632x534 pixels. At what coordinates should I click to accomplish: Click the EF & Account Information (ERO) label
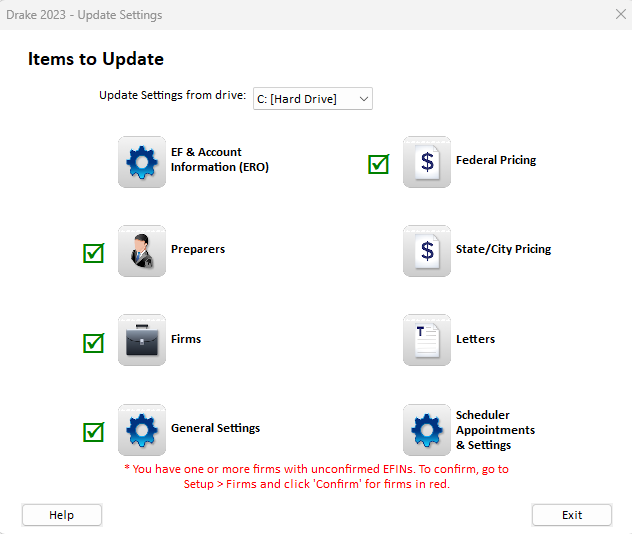[x=220, y=160]
